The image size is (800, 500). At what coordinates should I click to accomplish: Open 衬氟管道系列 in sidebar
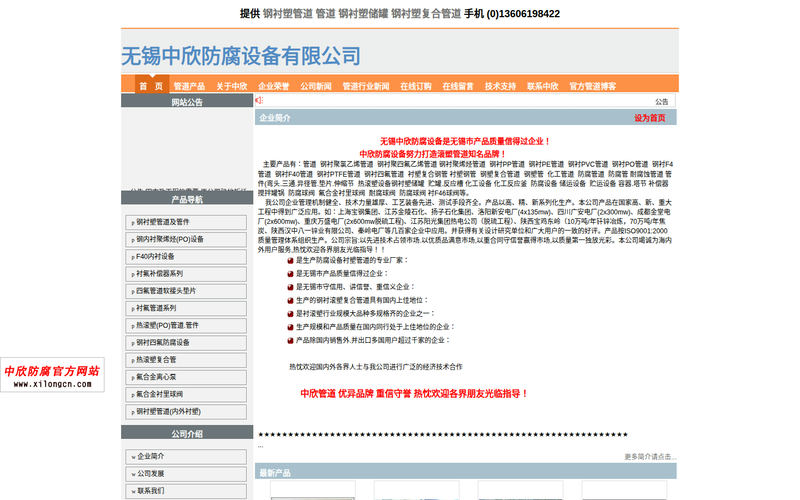(186, 308)
